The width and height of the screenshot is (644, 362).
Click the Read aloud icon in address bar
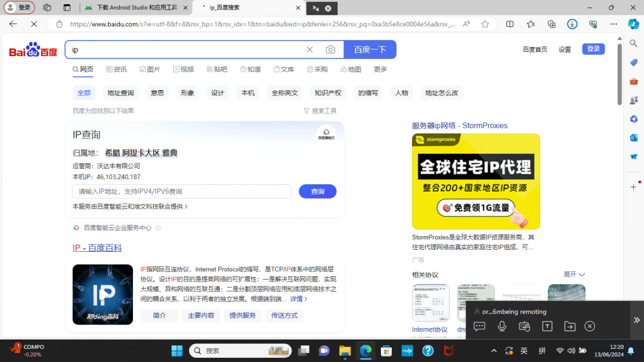(466, 24)
